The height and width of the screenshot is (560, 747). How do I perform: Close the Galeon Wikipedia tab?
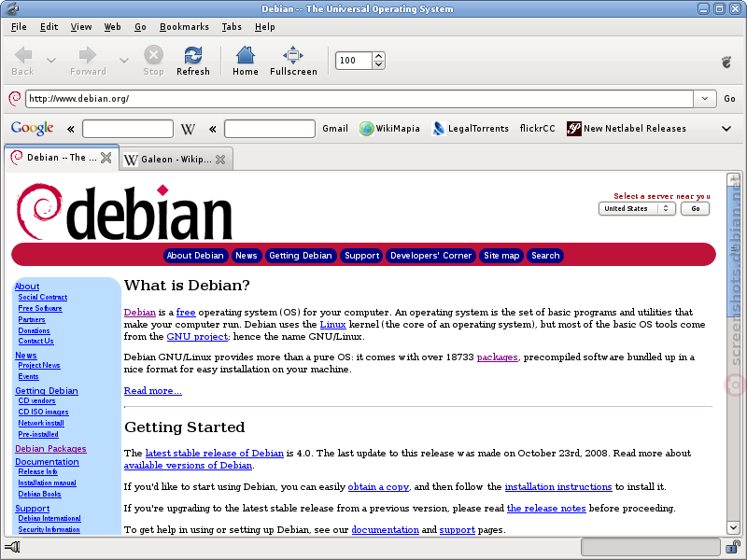coord(220,160)
